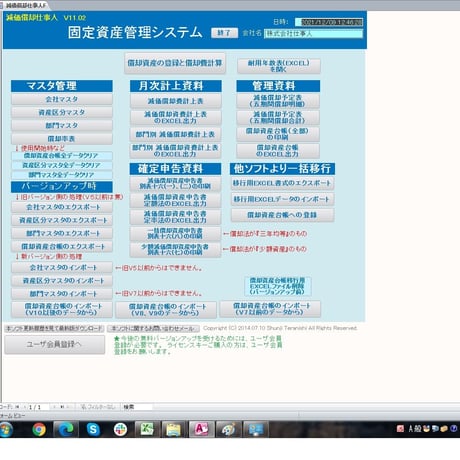Click 本ソフト更新履歴を見て最新版ダウンロード
This screenshot has width=460, height=460.
[54, 329]
